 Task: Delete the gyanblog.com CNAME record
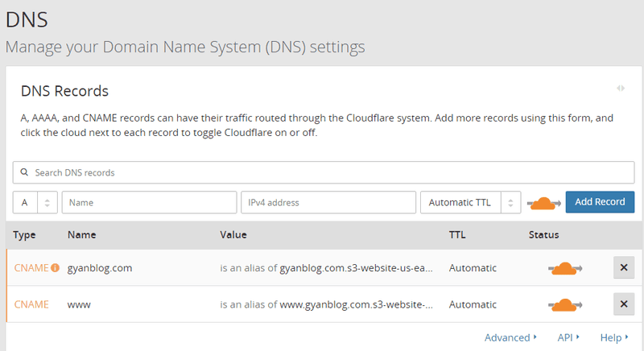point(624,267)
